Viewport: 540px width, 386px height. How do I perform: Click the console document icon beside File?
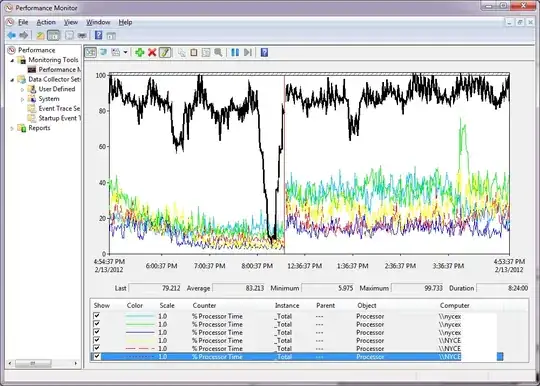tap(10, 22)
